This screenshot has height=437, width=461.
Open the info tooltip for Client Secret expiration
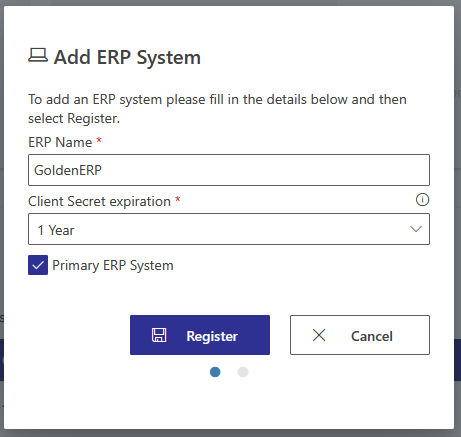point(422,200)
